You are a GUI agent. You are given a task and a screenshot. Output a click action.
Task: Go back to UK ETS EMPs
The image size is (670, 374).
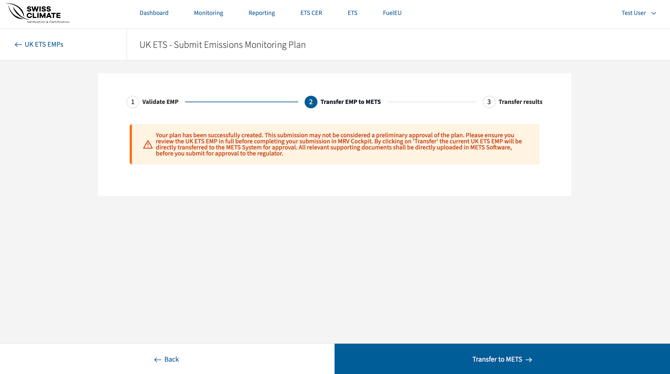(39, 44)
